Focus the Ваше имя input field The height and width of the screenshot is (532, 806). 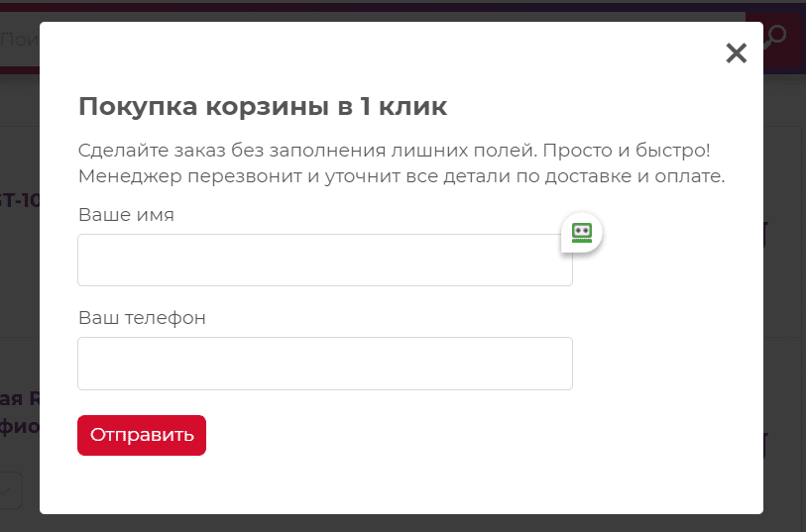(325, 260)
